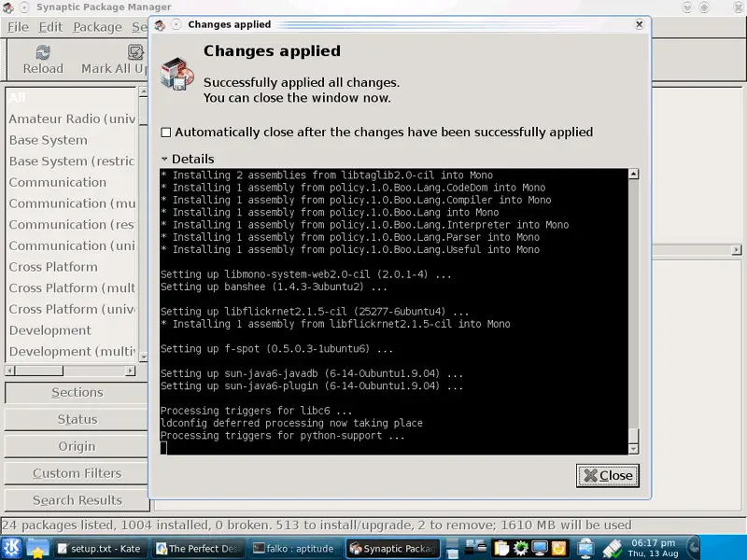Select the Development section
Image resolution: width=747 pixels, height=560 pixels.
point(72,330)
